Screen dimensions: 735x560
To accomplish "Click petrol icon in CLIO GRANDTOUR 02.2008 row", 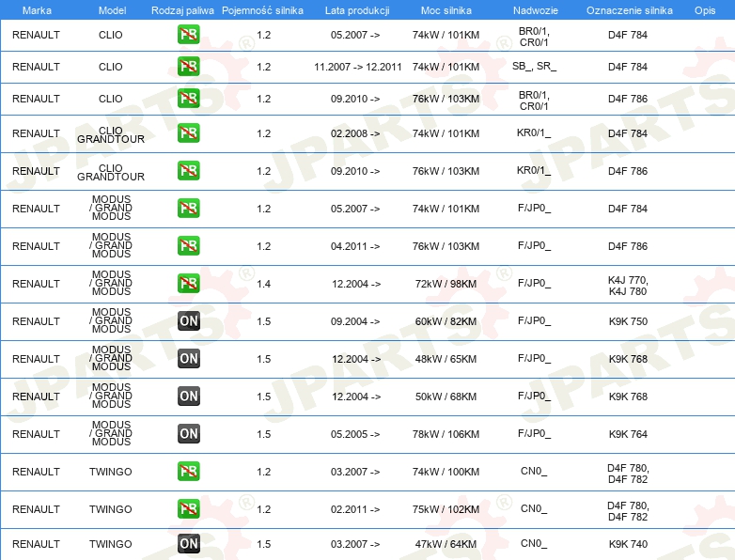I will click(188, 133).
